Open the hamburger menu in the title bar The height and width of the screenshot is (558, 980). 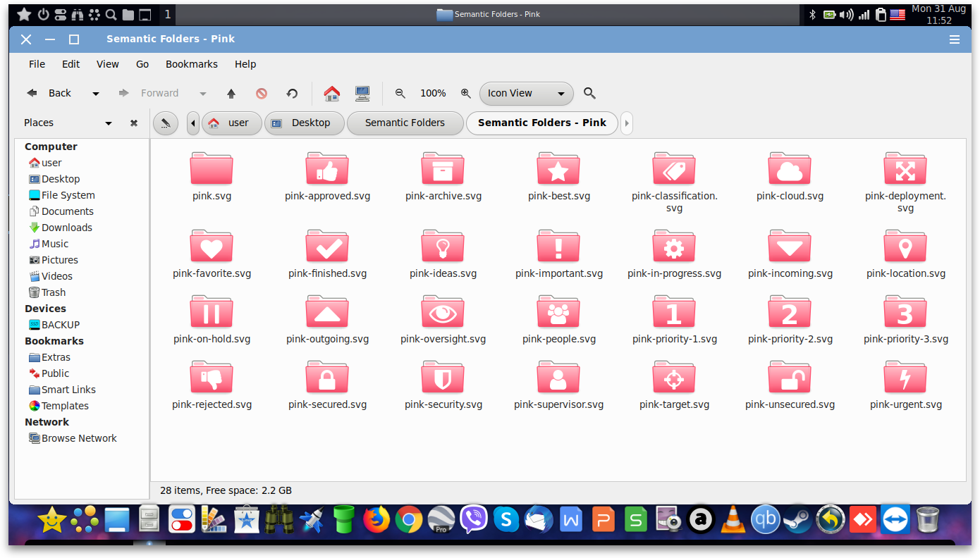coord(955,39)
